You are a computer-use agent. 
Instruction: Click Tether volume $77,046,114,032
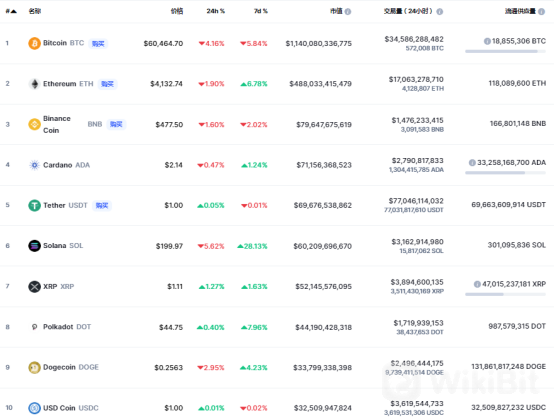[416, 201]
